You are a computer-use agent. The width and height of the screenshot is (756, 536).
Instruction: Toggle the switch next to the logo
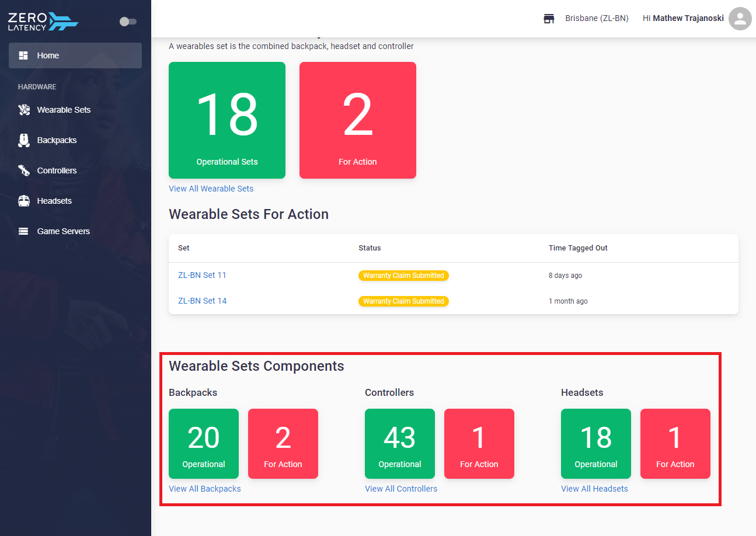click(128, 22)
